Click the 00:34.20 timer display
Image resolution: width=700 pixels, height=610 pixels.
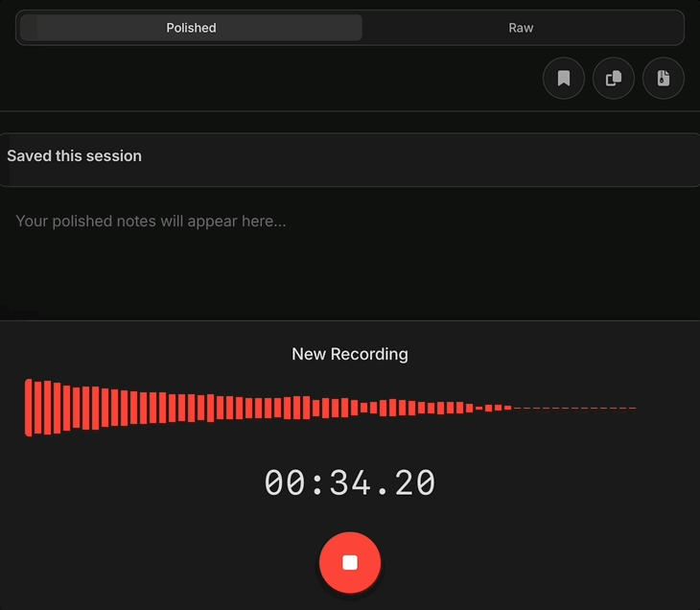point(350,482)
